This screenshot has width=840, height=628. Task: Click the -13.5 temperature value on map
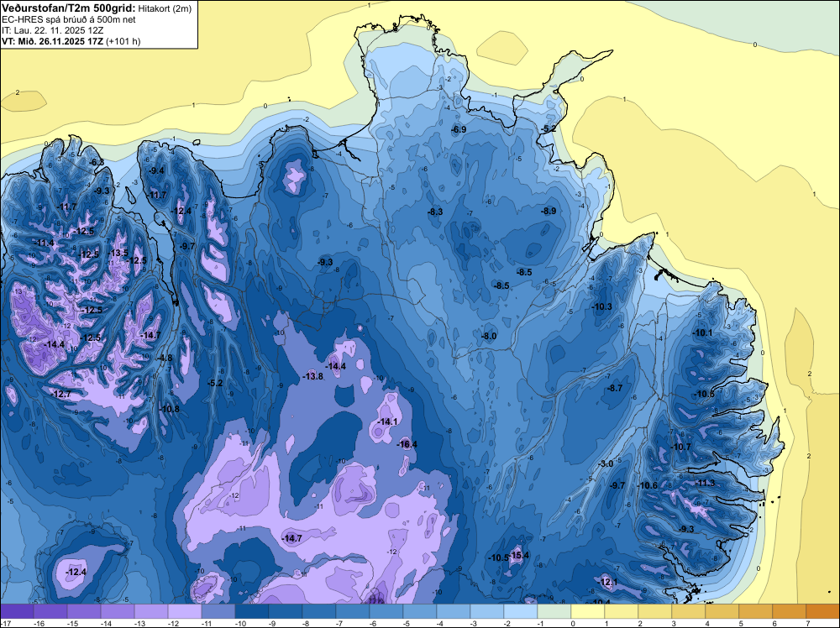[118, 254]
